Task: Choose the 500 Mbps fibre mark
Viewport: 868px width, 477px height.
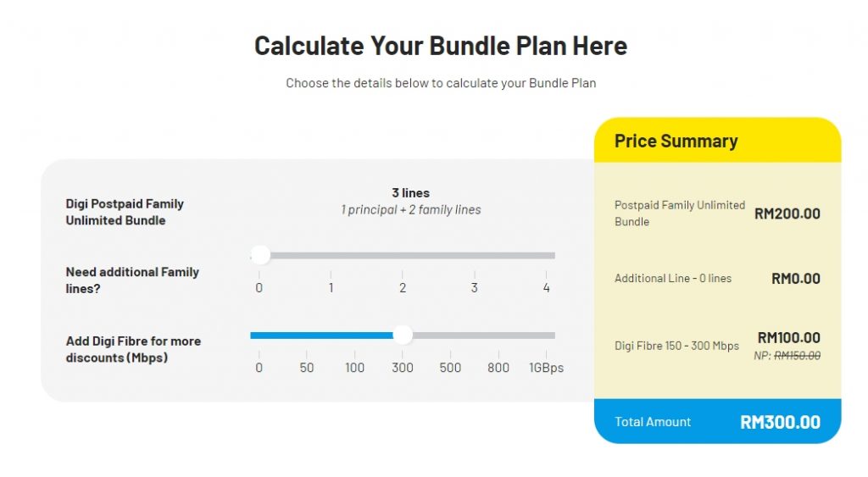Action: click(450, 335)
